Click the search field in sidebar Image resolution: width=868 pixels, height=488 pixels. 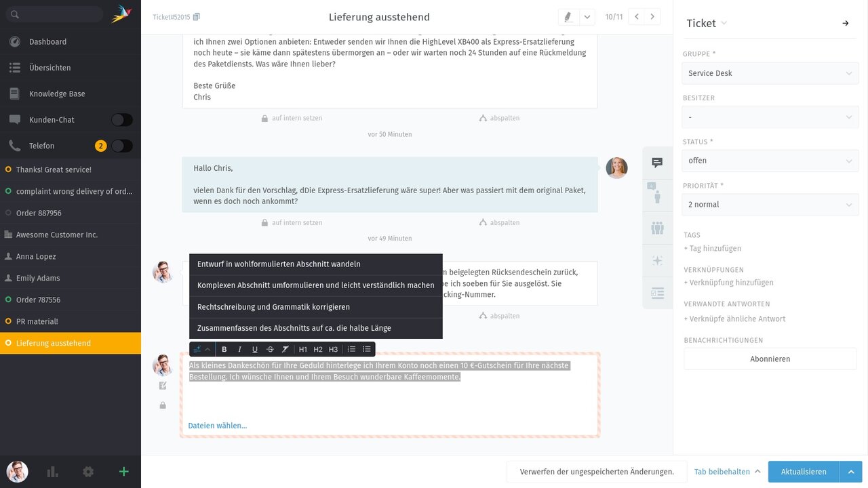54,14
